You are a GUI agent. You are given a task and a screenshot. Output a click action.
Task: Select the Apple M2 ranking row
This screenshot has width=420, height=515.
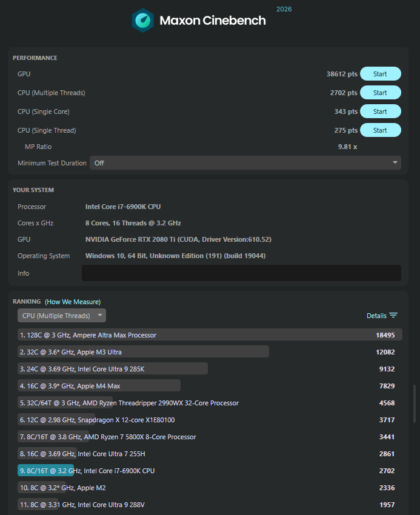pos(210,488)
